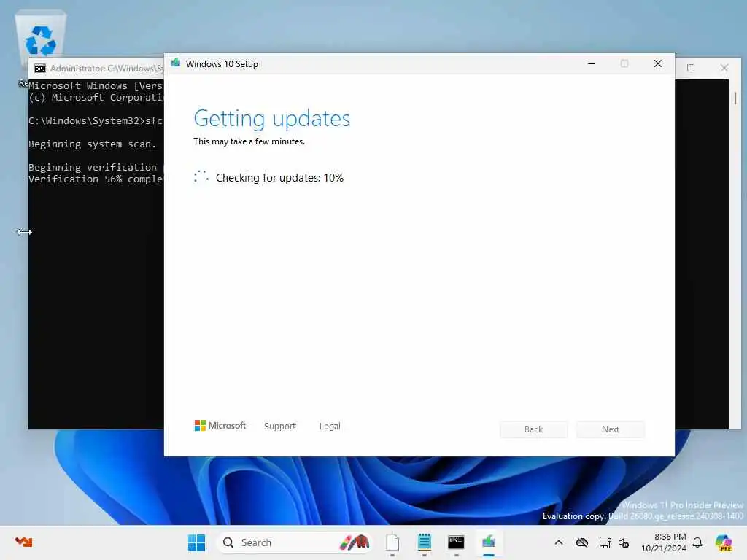
Task: Click the muted volume tray icon
Action: (x=624, y=542)
